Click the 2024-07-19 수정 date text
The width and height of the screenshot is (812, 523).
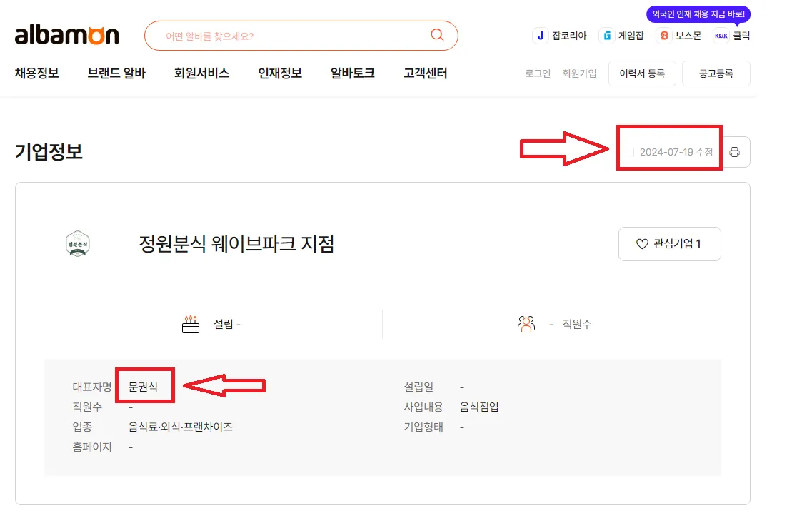pyautogui.click(x=676, y=152)
